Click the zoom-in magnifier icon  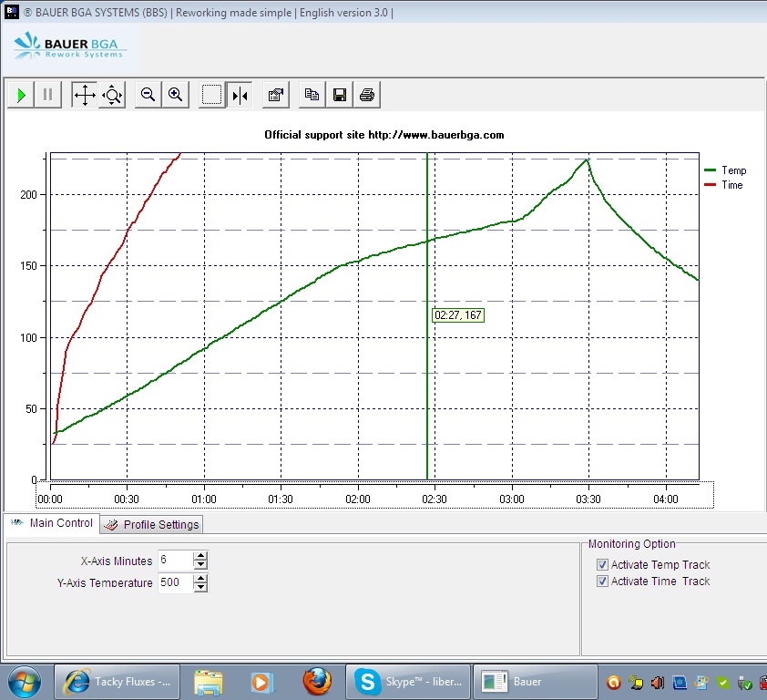tap(175, 95)
